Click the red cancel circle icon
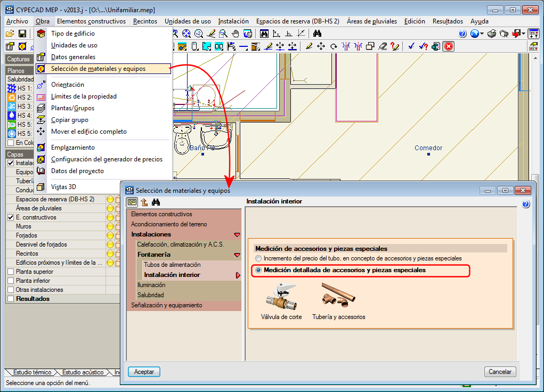This screenshot has width=544, height=392. [x=449, y=46]
